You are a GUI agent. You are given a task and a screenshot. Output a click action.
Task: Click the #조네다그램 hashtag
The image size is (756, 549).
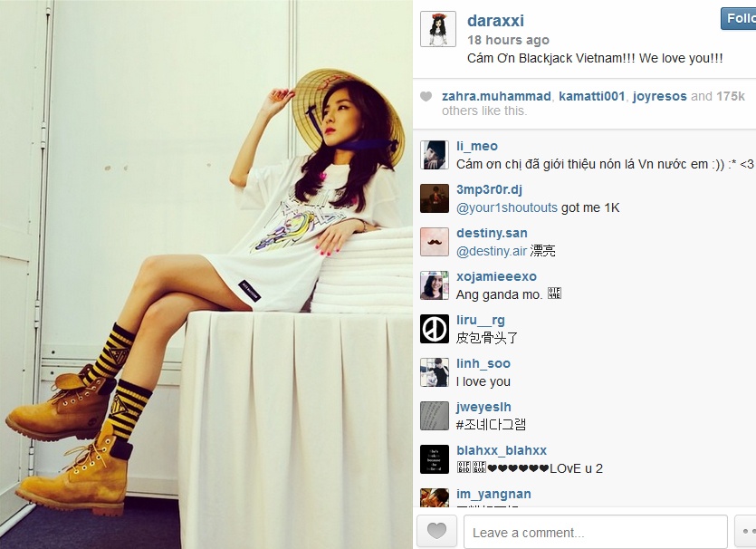point(491,425)
